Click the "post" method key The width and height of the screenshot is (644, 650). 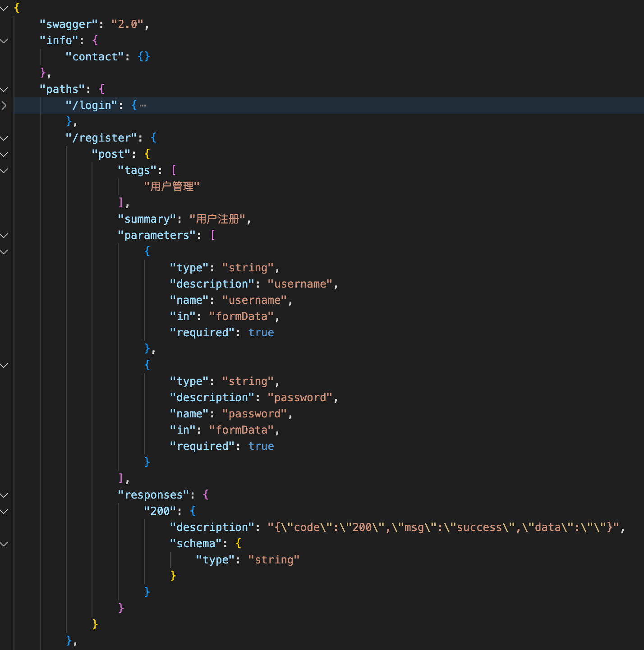point(111,154)
